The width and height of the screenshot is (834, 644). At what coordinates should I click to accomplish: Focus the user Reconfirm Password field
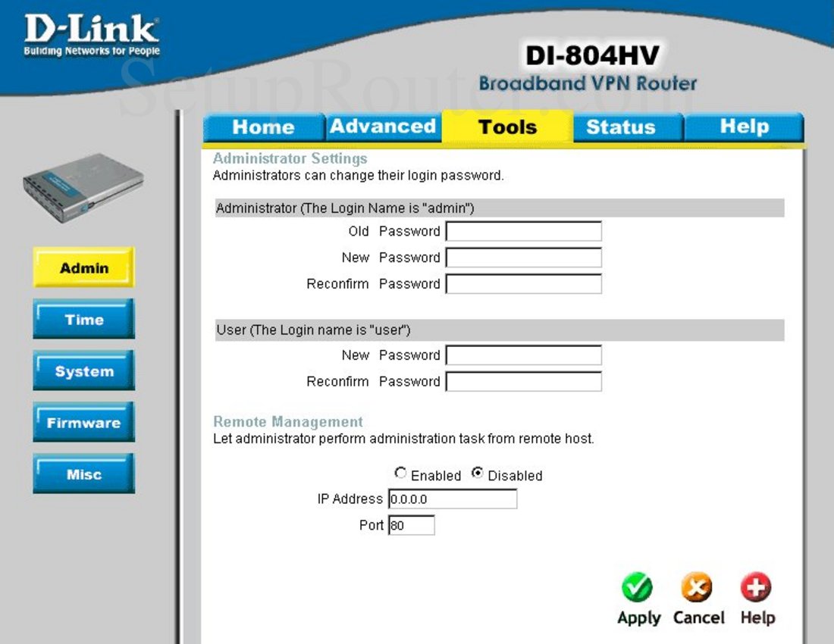coord(523,382)
